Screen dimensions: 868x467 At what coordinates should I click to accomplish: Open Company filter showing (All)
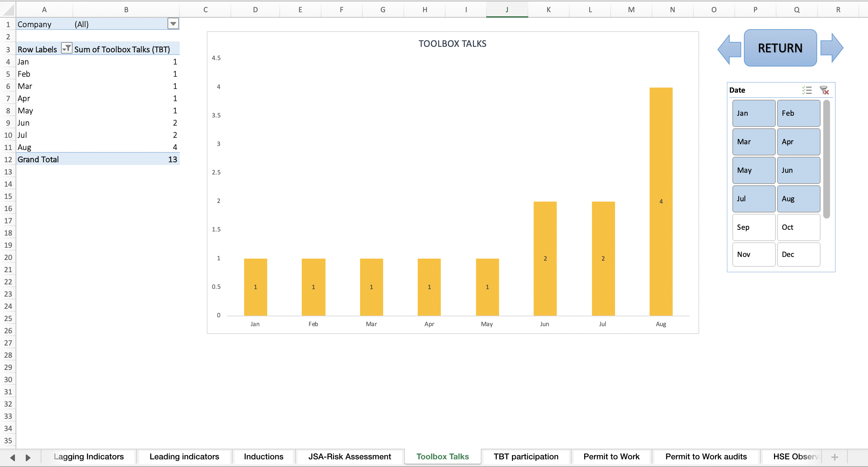coord(173,24)
